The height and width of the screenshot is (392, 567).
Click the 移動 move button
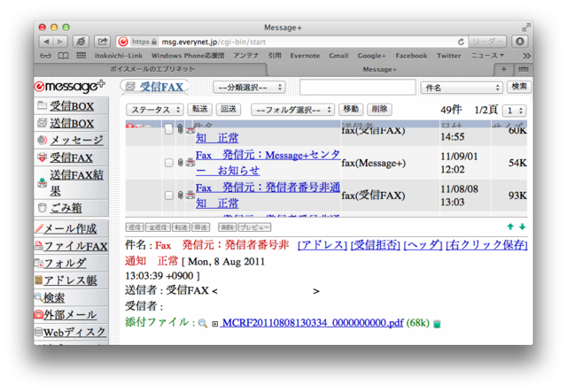pos(351,109)
